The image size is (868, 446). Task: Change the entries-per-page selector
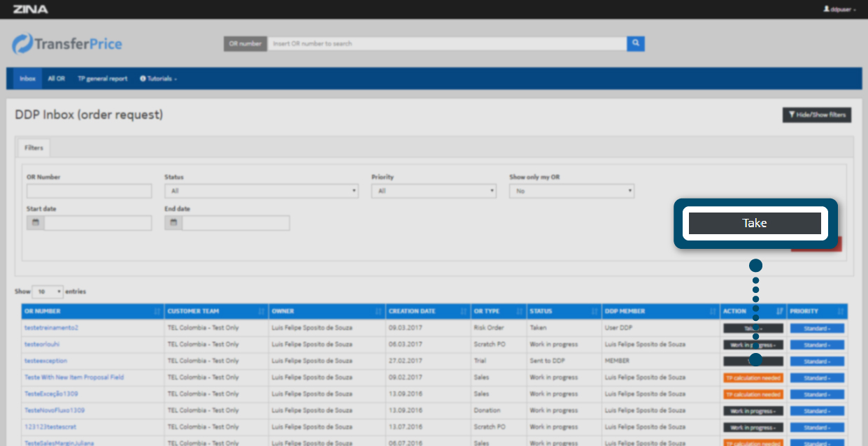click(48, 291)
